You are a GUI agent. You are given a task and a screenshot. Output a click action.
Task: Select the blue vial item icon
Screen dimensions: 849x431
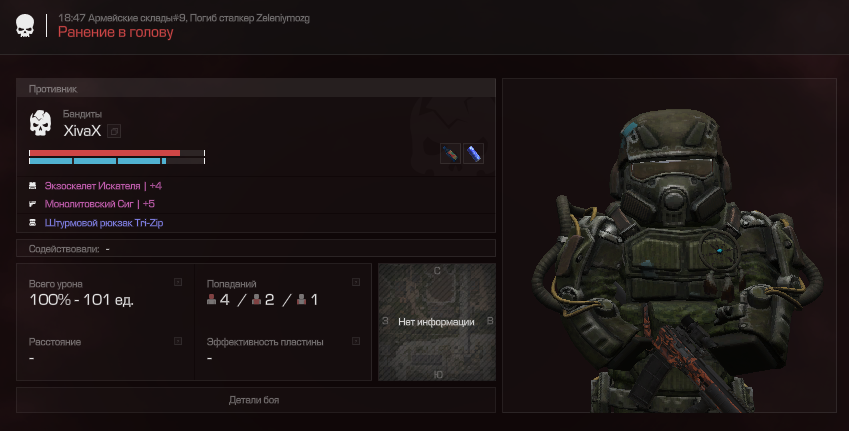coord(473,153)
